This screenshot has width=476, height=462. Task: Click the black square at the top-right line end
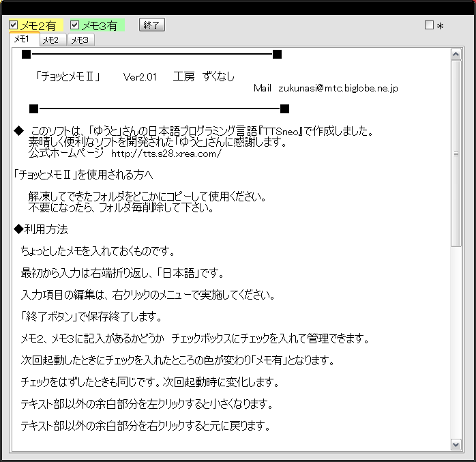277,54
